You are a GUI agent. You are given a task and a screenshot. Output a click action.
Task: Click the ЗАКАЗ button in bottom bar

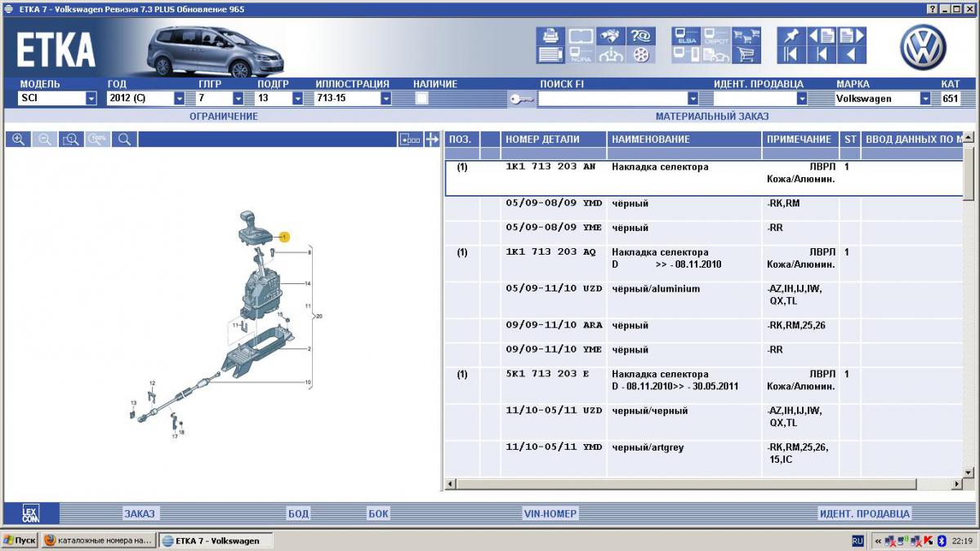click(x=140, y=514)
